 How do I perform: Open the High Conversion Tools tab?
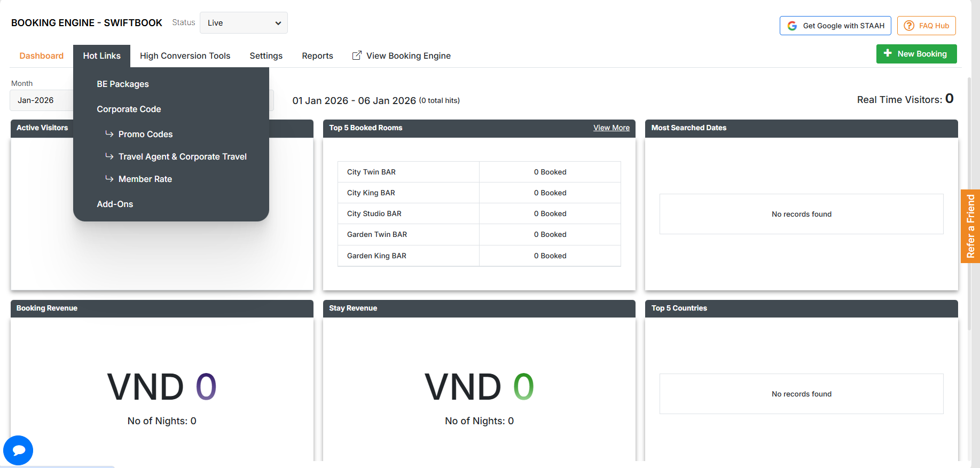[185, 56]
